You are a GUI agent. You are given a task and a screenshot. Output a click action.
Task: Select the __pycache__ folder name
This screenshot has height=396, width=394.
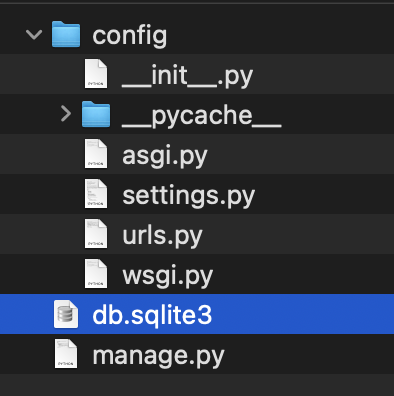pyautogui.click(x=202, y=116)
